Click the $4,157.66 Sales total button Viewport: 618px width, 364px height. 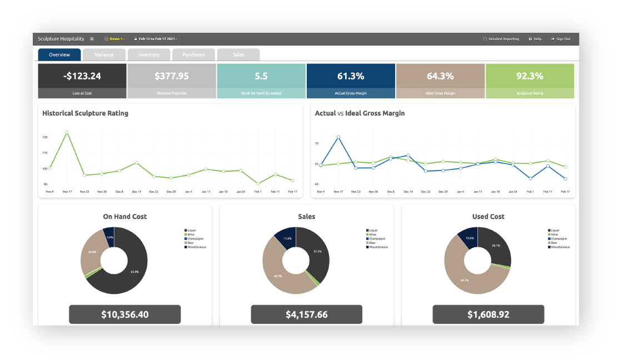[306, 314]
